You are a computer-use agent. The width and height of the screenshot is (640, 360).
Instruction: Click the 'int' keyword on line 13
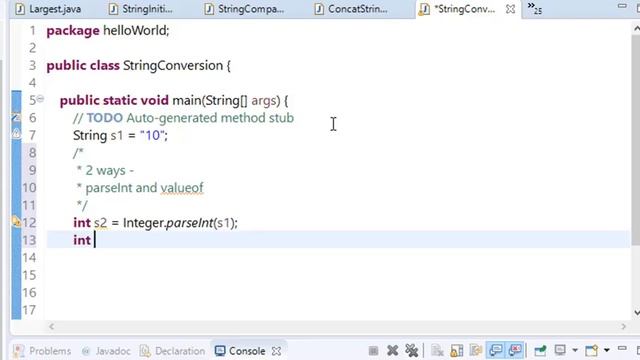pos(82,240)
